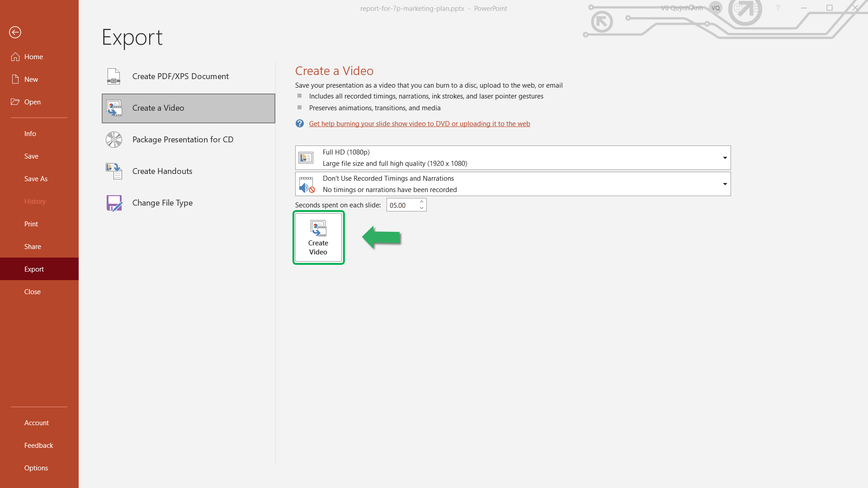Choose Change File Type option
Viewport: 868px width, 488px height.
(x=189, y=203)
